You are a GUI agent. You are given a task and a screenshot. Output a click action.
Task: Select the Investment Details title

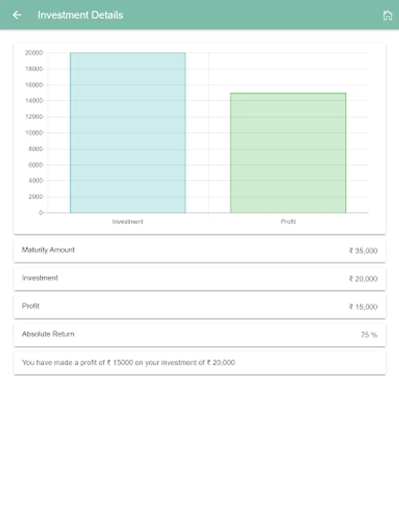[x=80, y=15]
